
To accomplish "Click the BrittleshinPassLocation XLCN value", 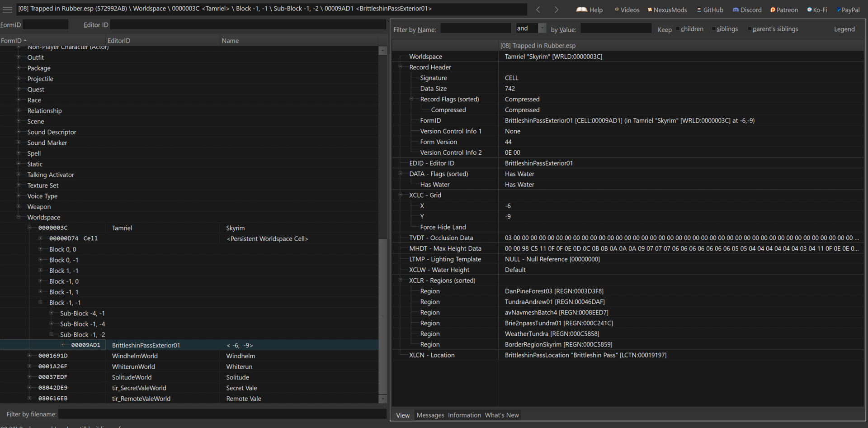I will (585, 355).
